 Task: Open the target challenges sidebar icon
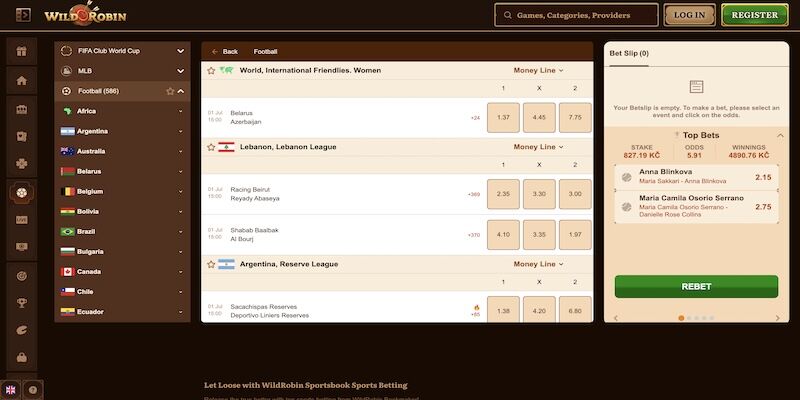21,276
